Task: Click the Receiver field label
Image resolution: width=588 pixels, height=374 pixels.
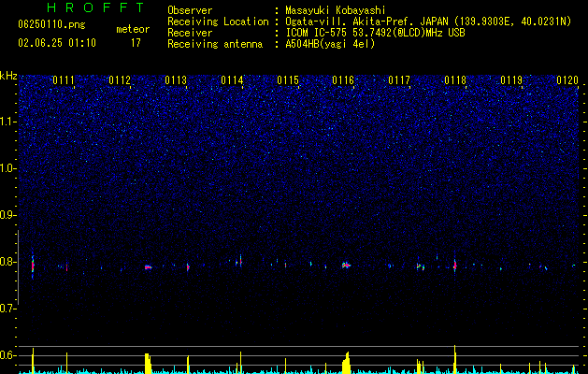Action: 190,33
